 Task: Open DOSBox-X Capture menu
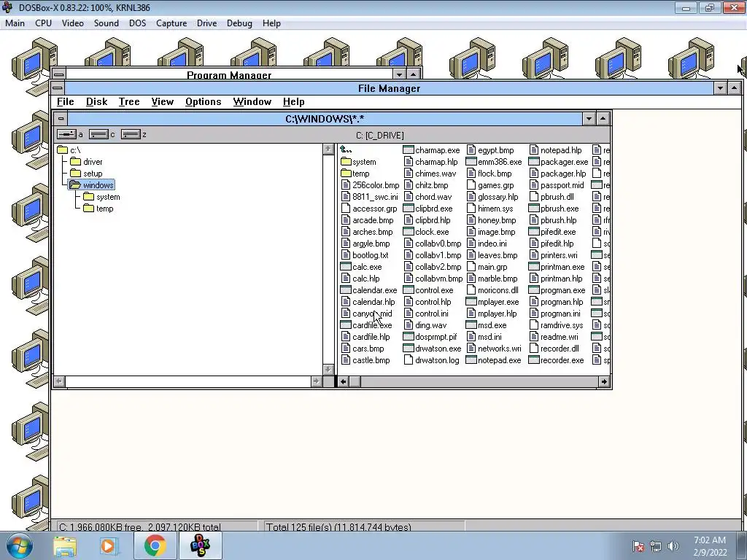pos(171,23)
